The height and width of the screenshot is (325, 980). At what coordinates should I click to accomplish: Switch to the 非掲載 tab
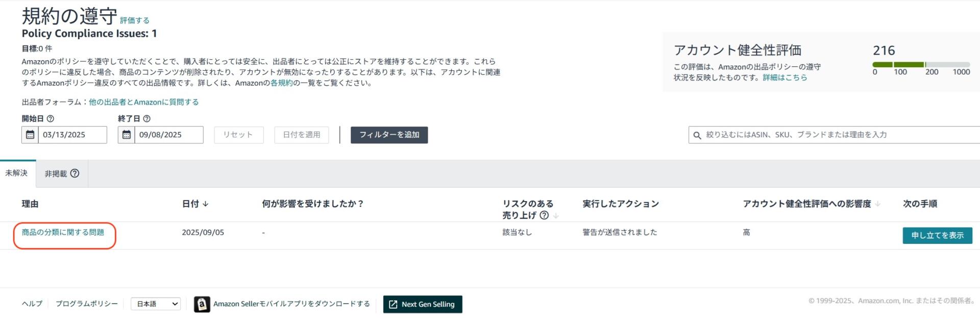tap(62, 173)
